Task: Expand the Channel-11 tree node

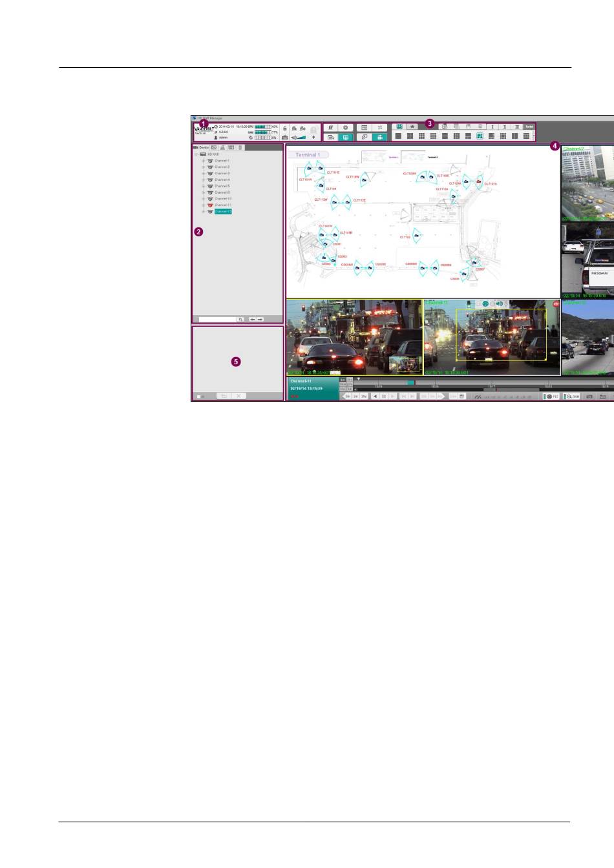Action: pyautogui.click(x=203, y=205)
